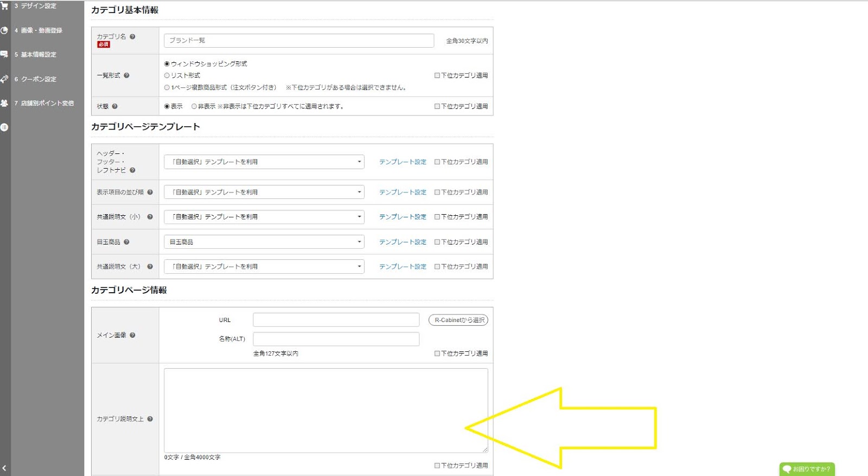This screenshot has height=476, width=868.
Task: Open 5 基本情報設定 menu item
Action: [x=35, y=54]
